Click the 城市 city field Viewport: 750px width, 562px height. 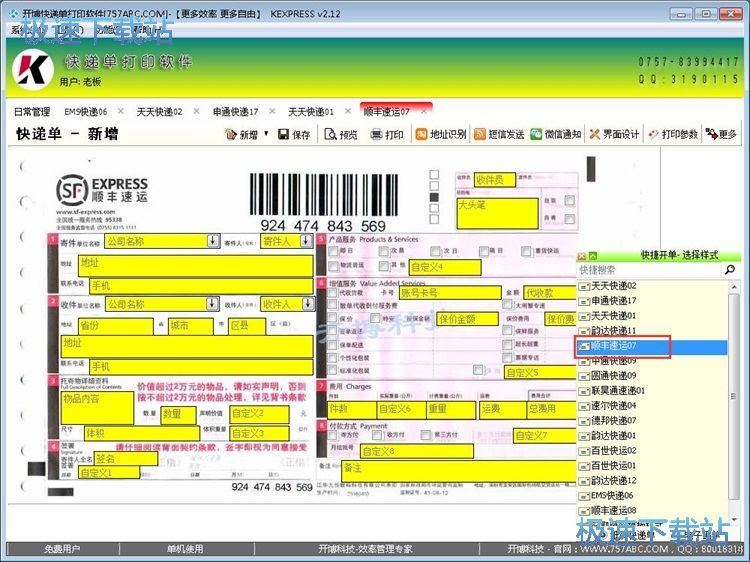click(x=191, y=326)
